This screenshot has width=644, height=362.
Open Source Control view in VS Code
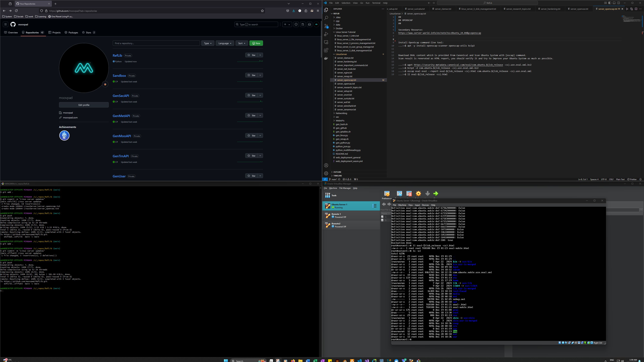[326, 26]
